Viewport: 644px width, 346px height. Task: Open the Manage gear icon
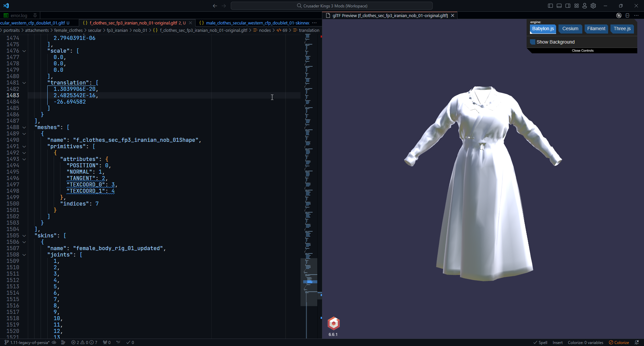[x=593, y=6]
